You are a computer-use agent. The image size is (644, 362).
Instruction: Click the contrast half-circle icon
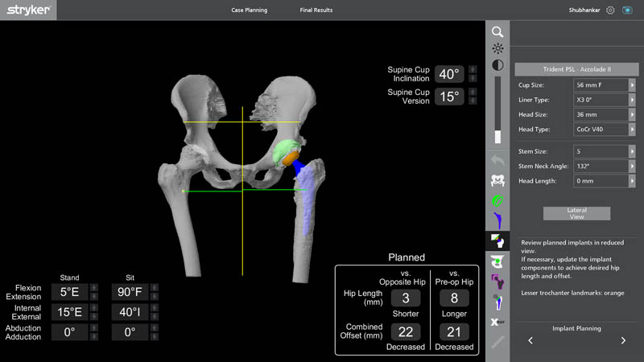[x=497, y=65]
